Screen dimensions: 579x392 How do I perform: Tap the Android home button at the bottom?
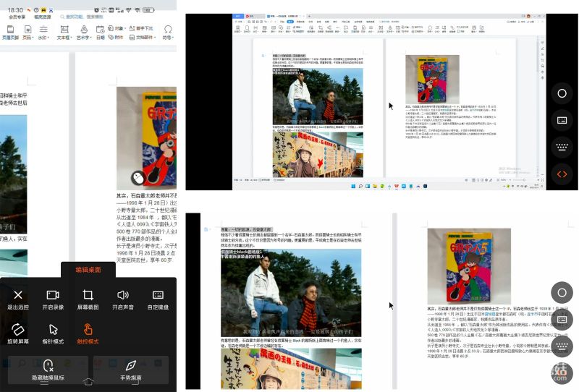(88, 381)
